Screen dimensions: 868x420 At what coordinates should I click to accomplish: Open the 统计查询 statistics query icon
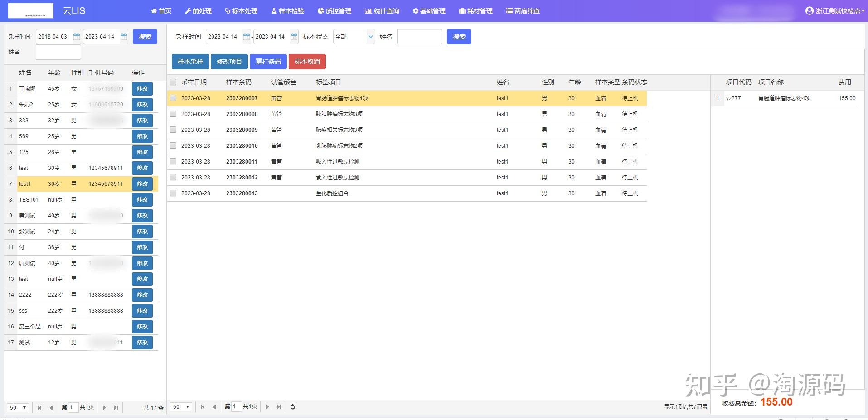coord(368,10)
